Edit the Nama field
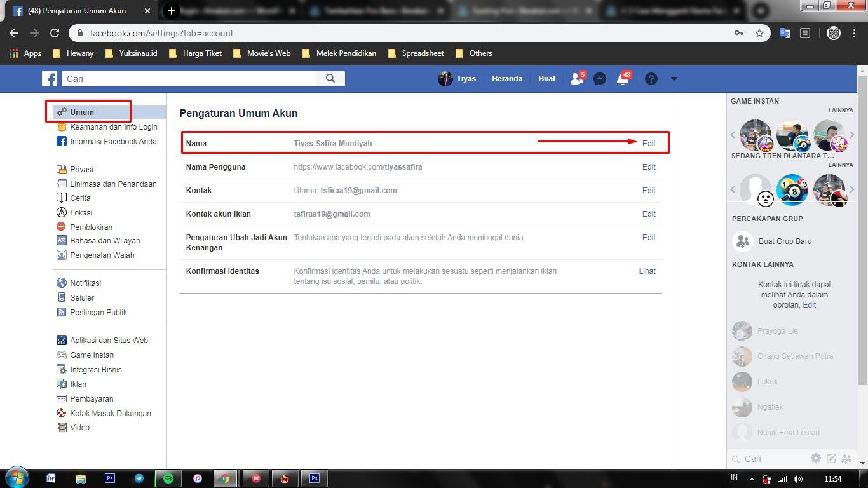 point(649,143)
